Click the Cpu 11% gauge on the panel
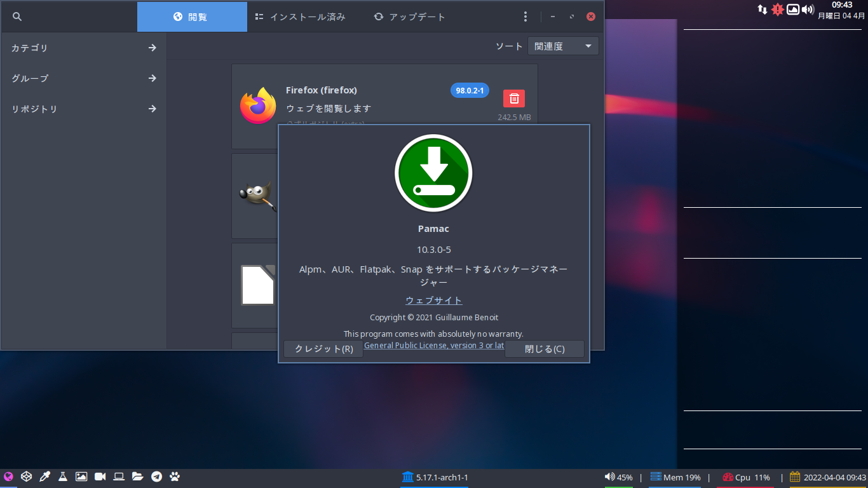Viewport: 868px width, 488px height. pyautogui.click(x=745, y=477)
